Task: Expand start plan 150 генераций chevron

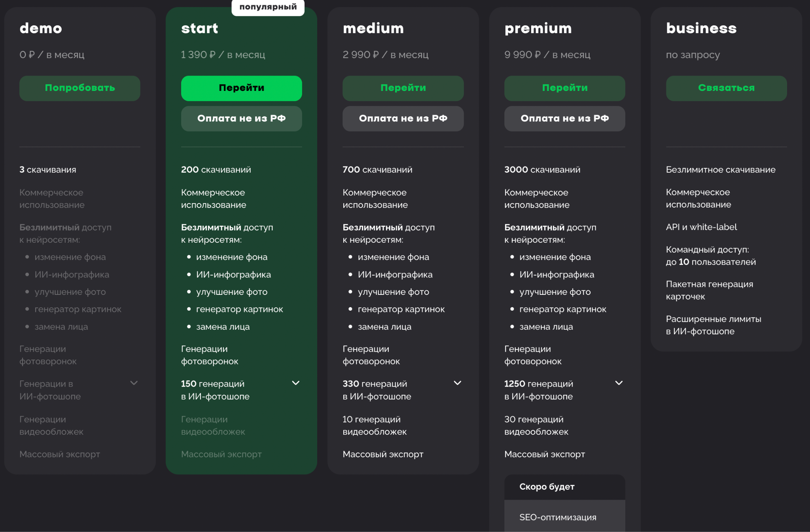Action: (x=295, y=383)
